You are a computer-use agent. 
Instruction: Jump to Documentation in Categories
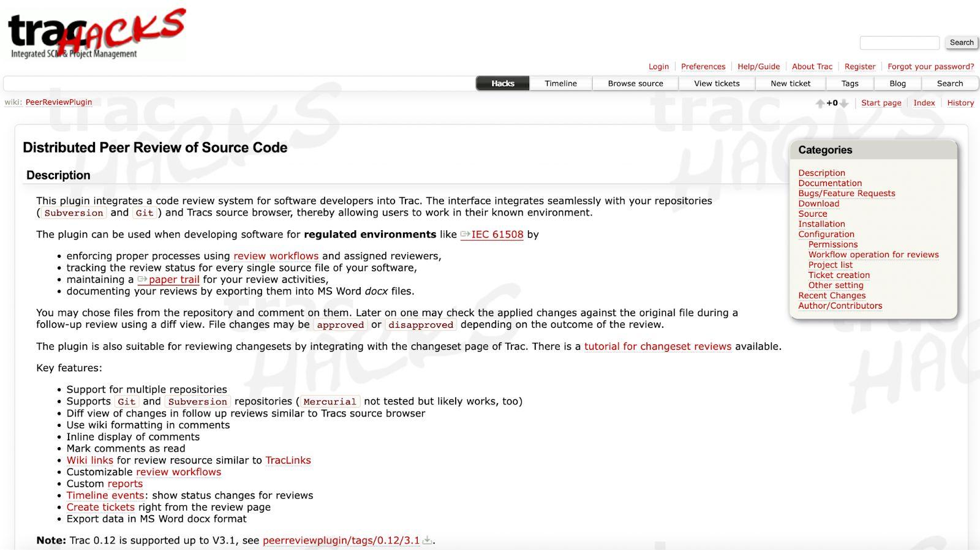(830, 183)
